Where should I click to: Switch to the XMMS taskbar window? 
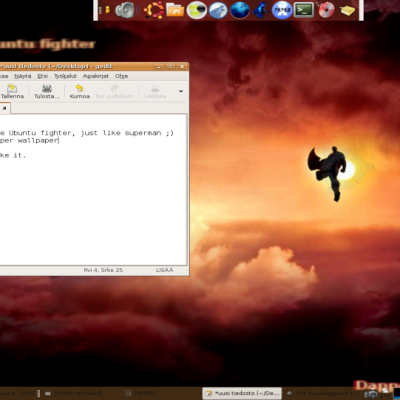click(140, 393)
